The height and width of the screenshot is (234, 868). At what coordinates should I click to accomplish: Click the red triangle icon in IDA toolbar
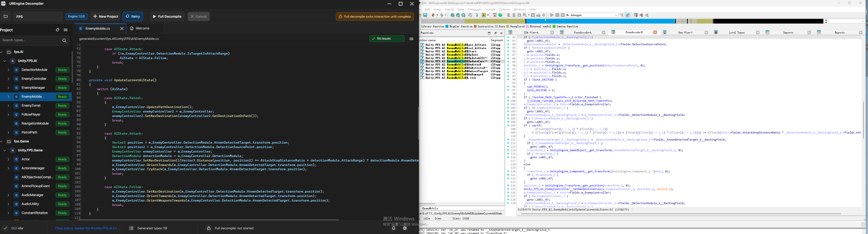point(495,15)
